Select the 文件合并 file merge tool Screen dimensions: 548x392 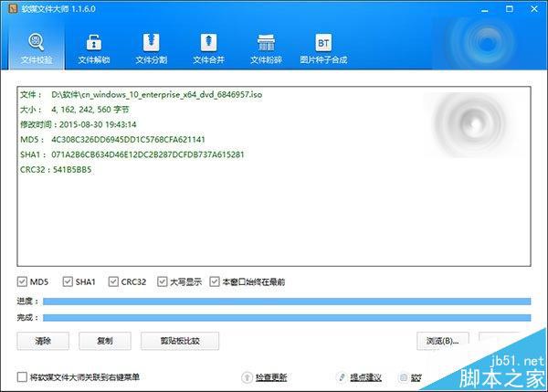pyautogui.click(x=209, y=48)
